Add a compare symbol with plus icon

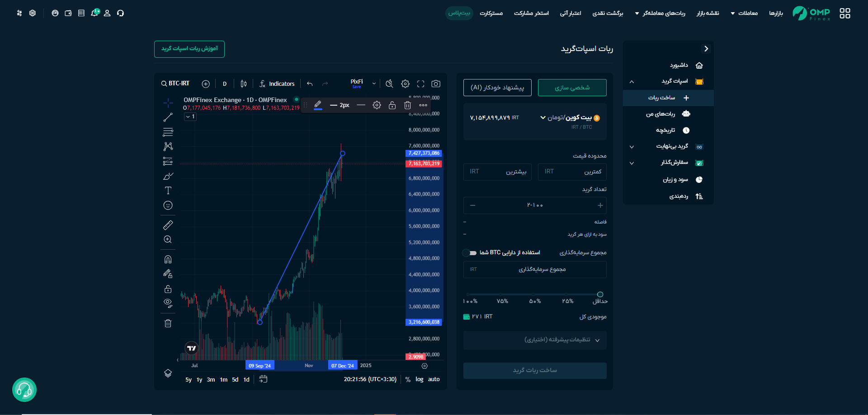point(206,84)
